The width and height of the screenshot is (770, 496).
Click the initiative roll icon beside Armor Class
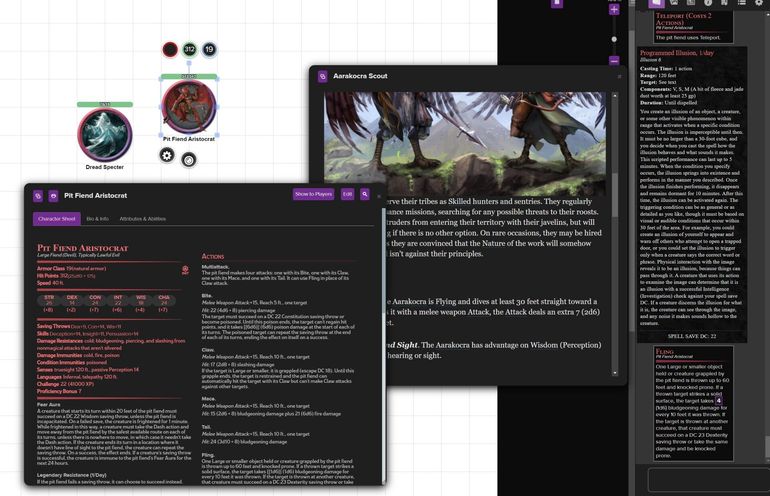pyautogui.click(x=185, y=270)
